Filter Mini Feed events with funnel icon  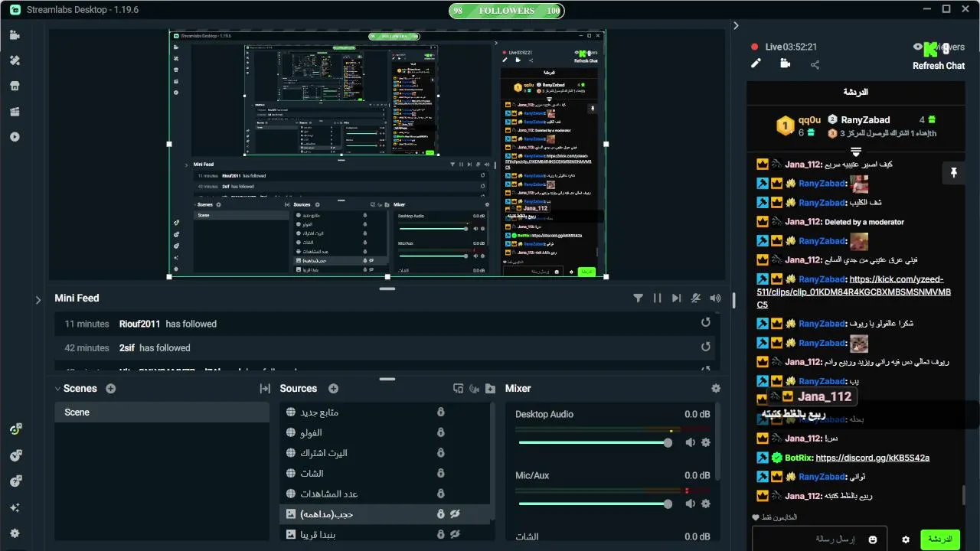click(x=638, y=298)
